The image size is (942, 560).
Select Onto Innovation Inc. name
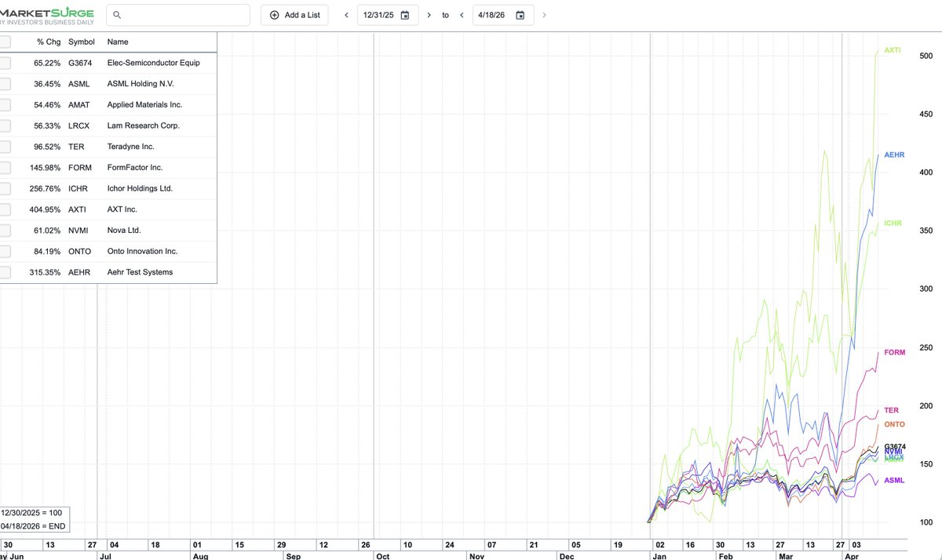tap(142, 251)
